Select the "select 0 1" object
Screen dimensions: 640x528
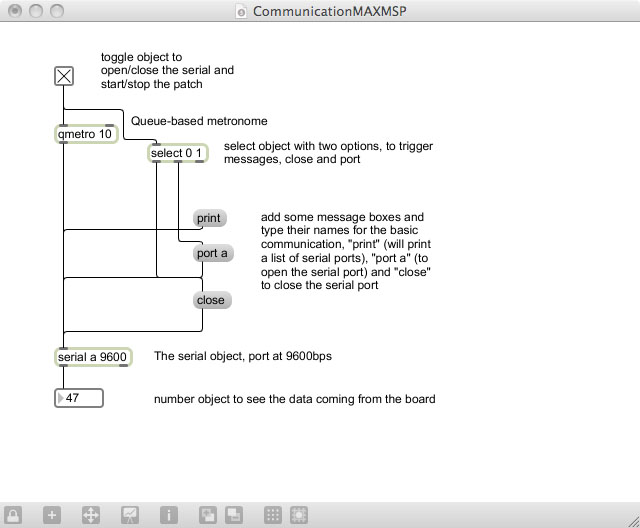178,153
